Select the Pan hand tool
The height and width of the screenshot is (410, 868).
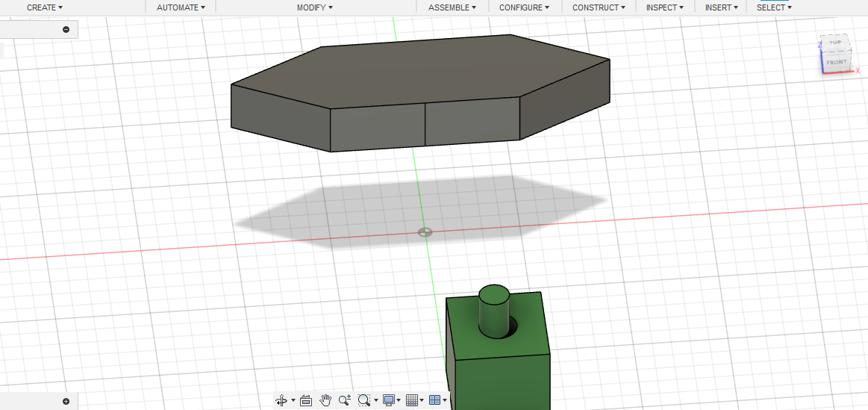pyautogui.click(x=326, y=400)
